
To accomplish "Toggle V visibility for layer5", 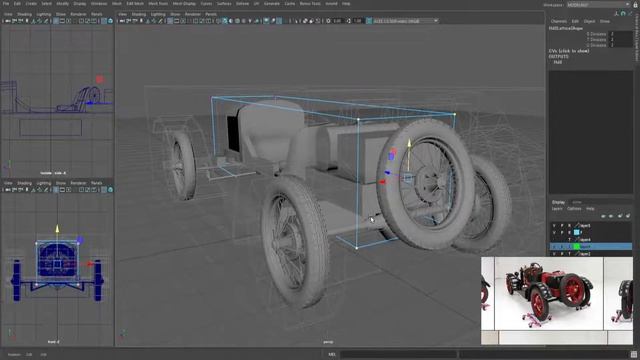I will 554,225.
